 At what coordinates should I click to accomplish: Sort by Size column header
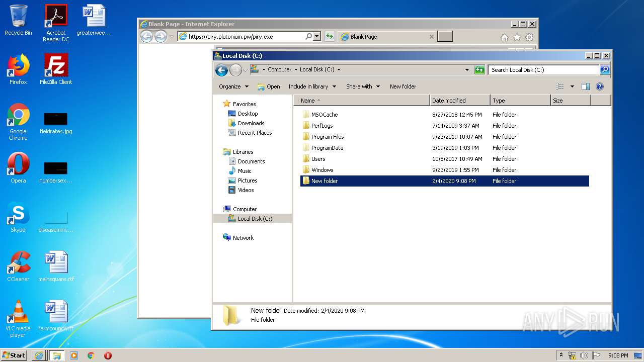point(571,101)
